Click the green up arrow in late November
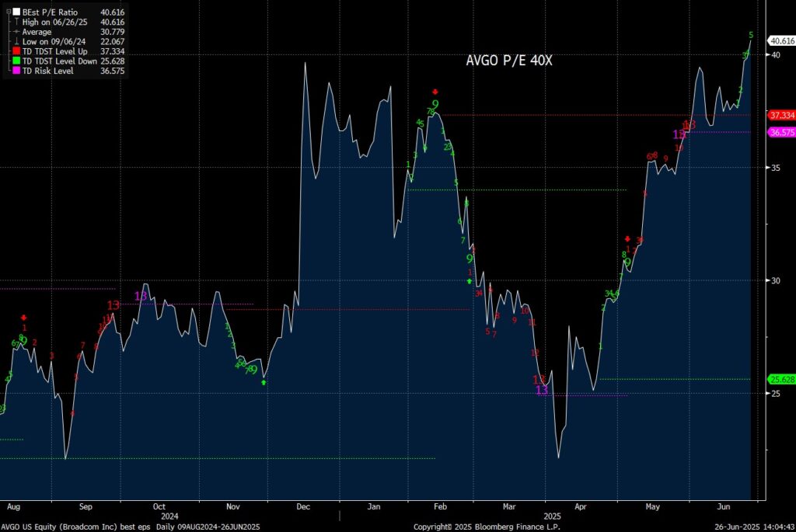 click(264, 382)
